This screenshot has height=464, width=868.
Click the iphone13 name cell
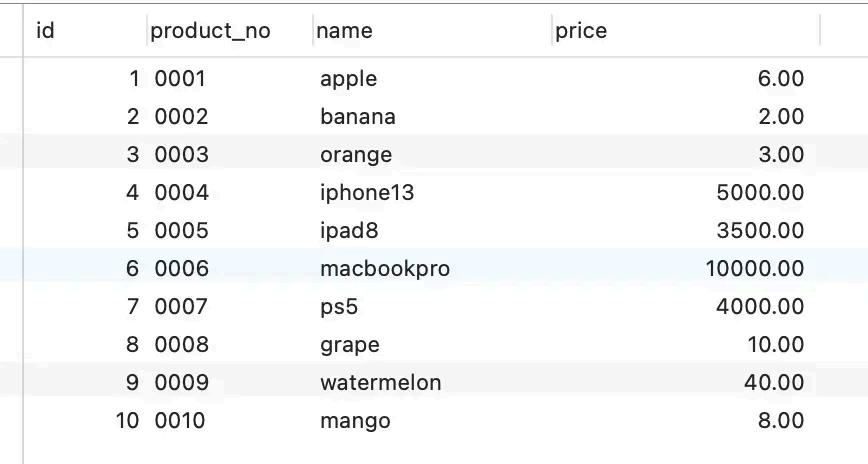click(x=366, y=193)
